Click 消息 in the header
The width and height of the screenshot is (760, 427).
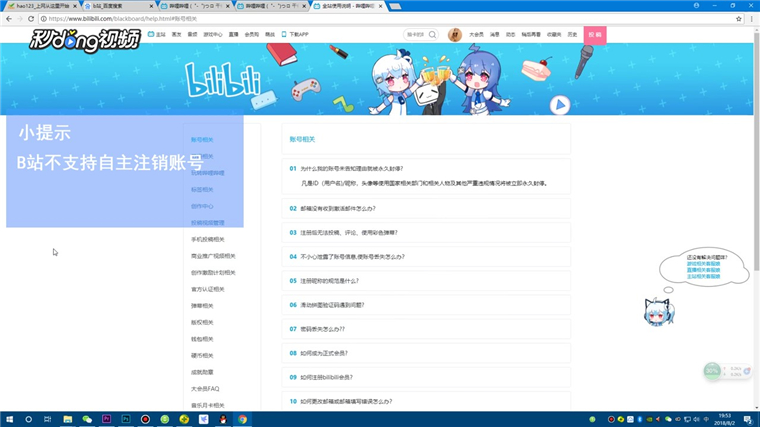(x=494, y=34)
